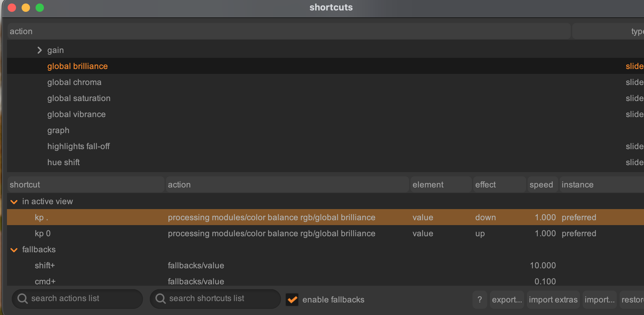This screenshot has width=644, height=315.
Task: Disable the enable fallbacks checkbox
Action: pyautogui.click(x=292, y=300)
